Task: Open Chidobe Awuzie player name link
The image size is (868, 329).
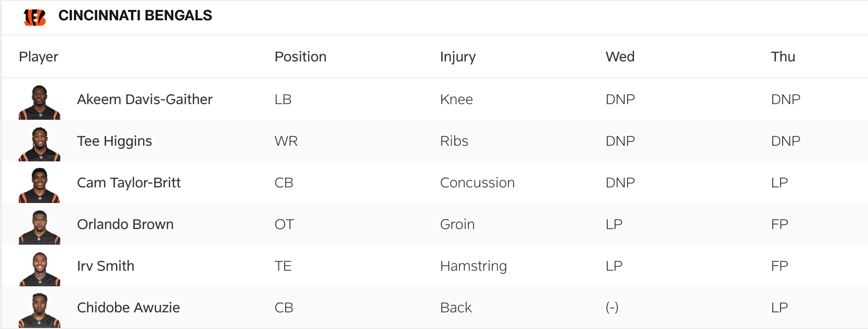Action: pos(129,308)
